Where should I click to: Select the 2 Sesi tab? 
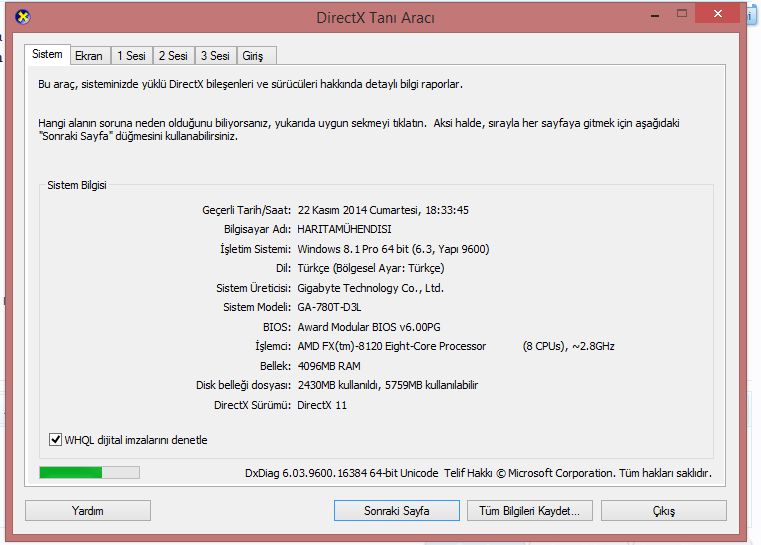(173, 56)
